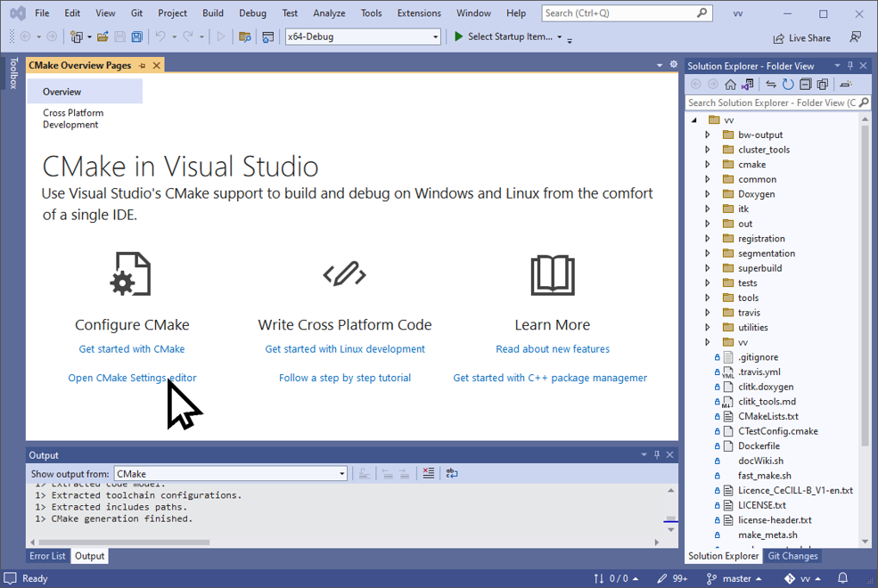Expand the cluster_tools folder
The image size is (878, 588).
[x=707, y=150]
